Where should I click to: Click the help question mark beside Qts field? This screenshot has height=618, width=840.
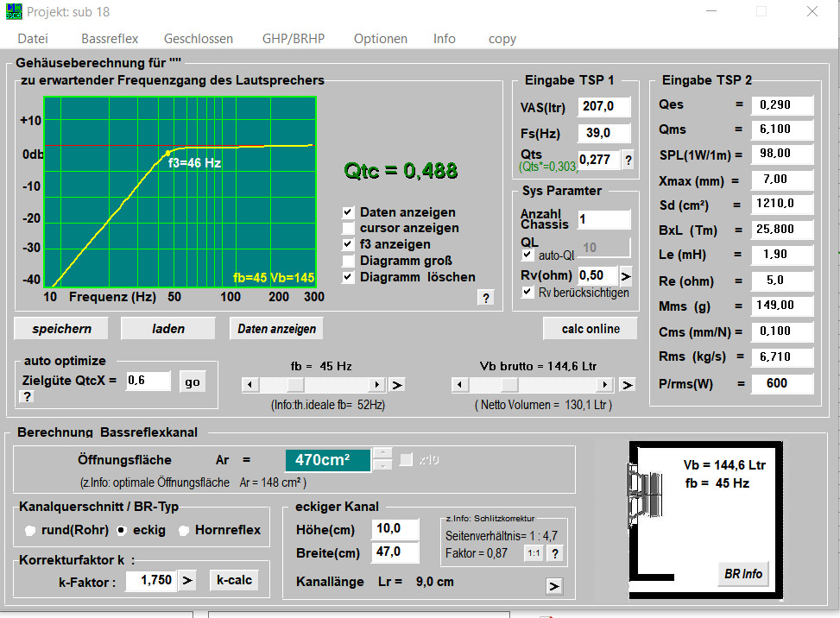pos(628,160)
